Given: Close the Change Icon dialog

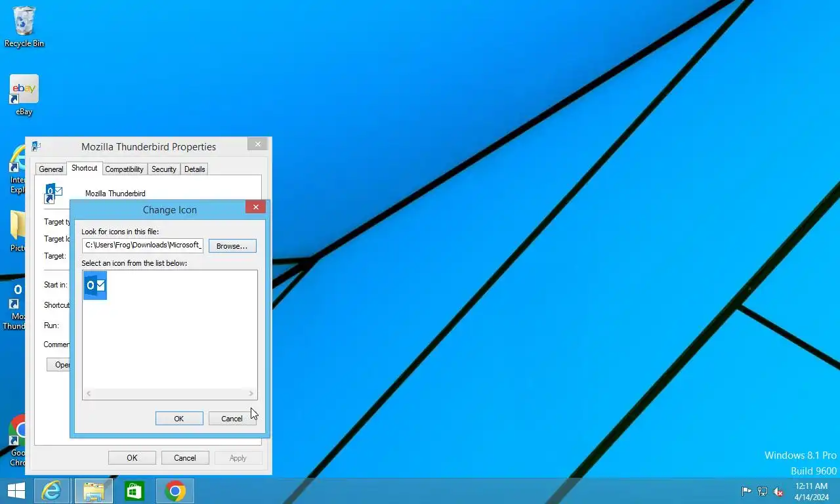Looking at the screenshot, I should 256,207.
